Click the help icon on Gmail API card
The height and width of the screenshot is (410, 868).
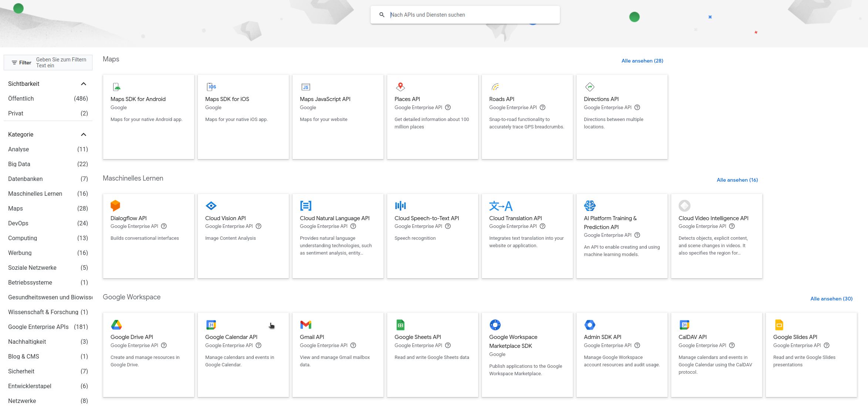(x=353, y=345)
